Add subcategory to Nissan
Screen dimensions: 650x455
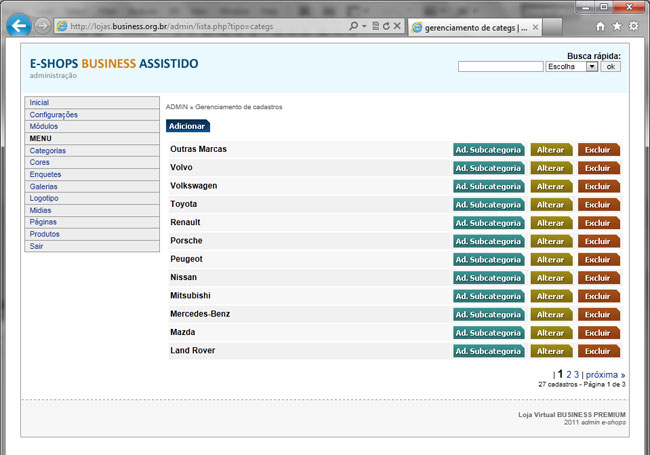point(488,278)
